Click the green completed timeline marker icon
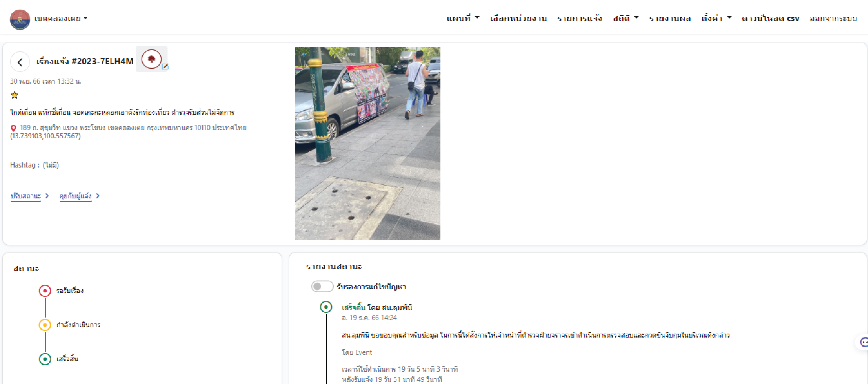Image resolution: width=868 pixels, height=384 pixels. tap(326, 307)
